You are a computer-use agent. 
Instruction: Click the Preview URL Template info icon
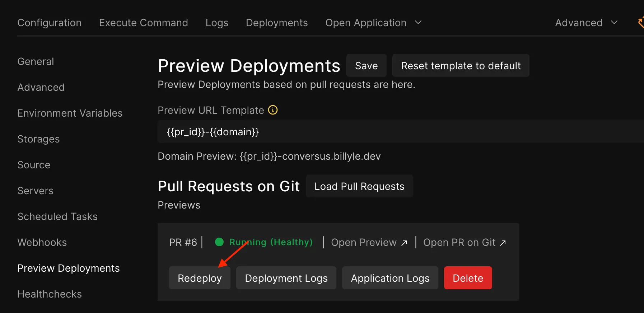[x=273, y=110]
